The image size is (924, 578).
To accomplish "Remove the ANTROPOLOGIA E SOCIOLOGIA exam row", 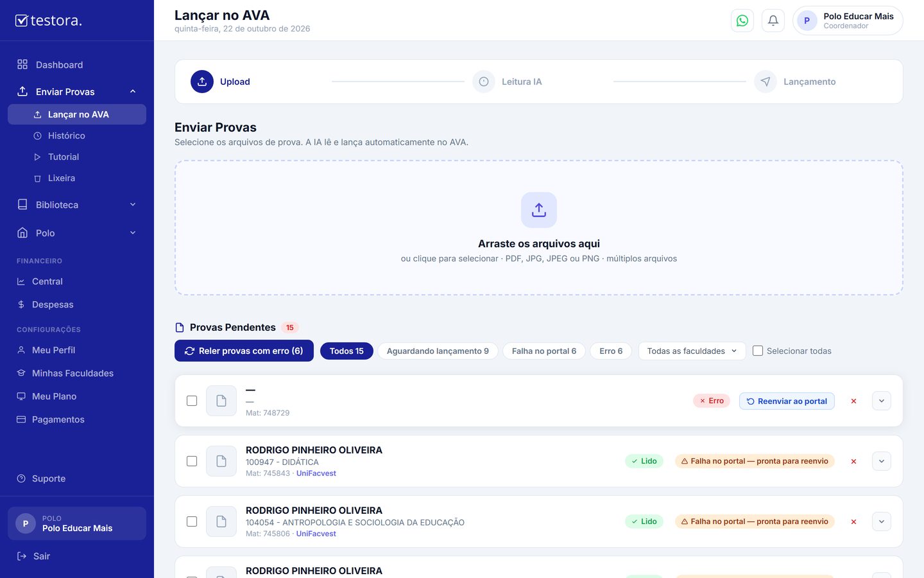I will 853,521.
